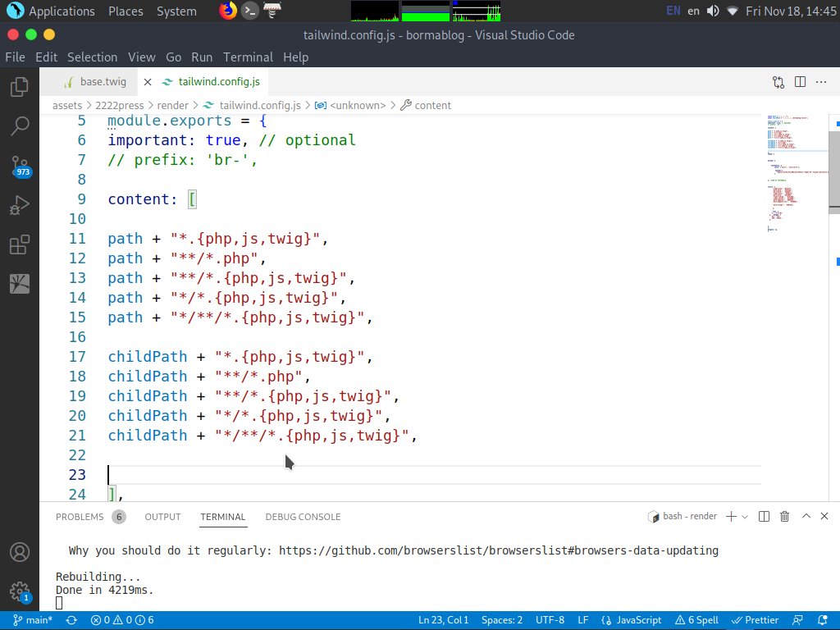Click the main* branch in status bar
Image resolution: width=840 pixels, height=630 pixels.
[x=33, y=620]
